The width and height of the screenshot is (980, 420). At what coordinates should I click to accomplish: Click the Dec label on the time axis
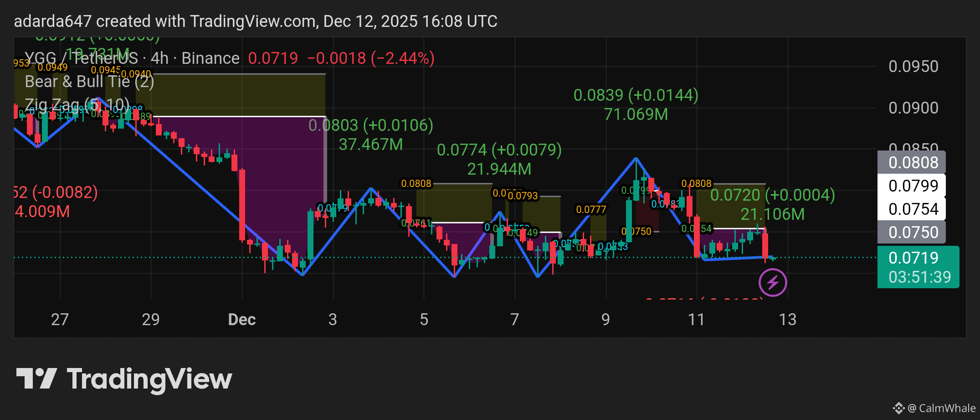tap(242, 319)
